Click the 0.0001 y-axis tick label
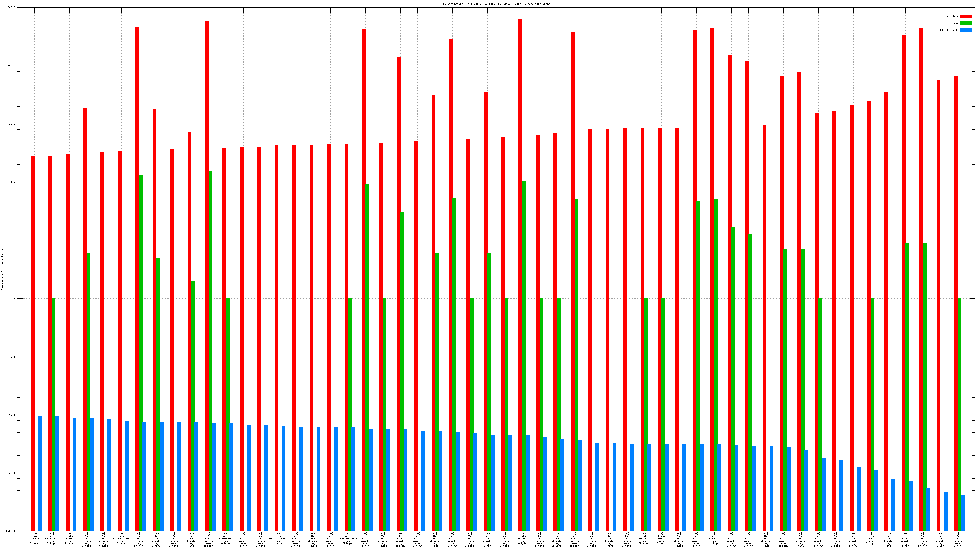Image resolution: width=980 pixels, height=551 pixels. click(x=11, y=531)
